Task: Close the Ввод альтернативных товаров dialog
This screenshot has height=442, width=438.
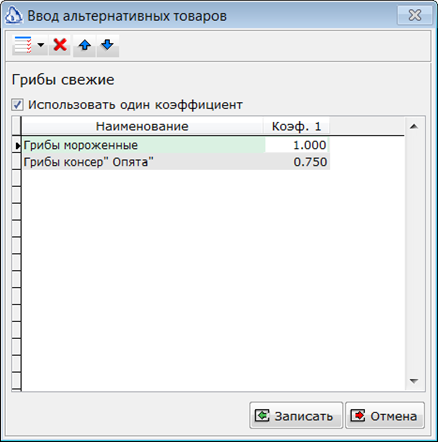Action: [x=415, y=15]
